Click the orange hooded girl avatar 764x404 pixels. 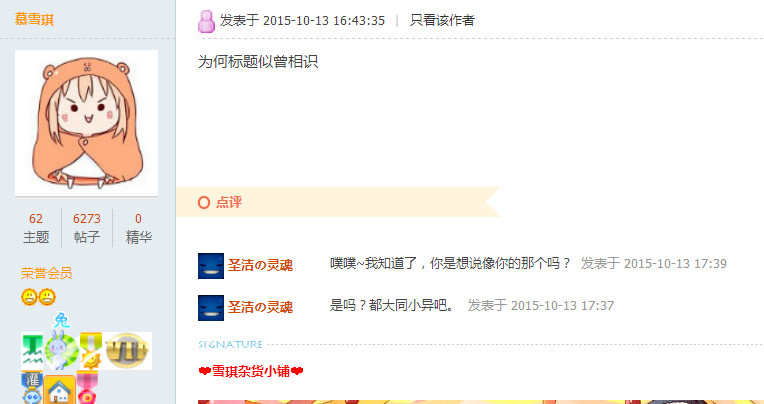(x=86, y=123)
